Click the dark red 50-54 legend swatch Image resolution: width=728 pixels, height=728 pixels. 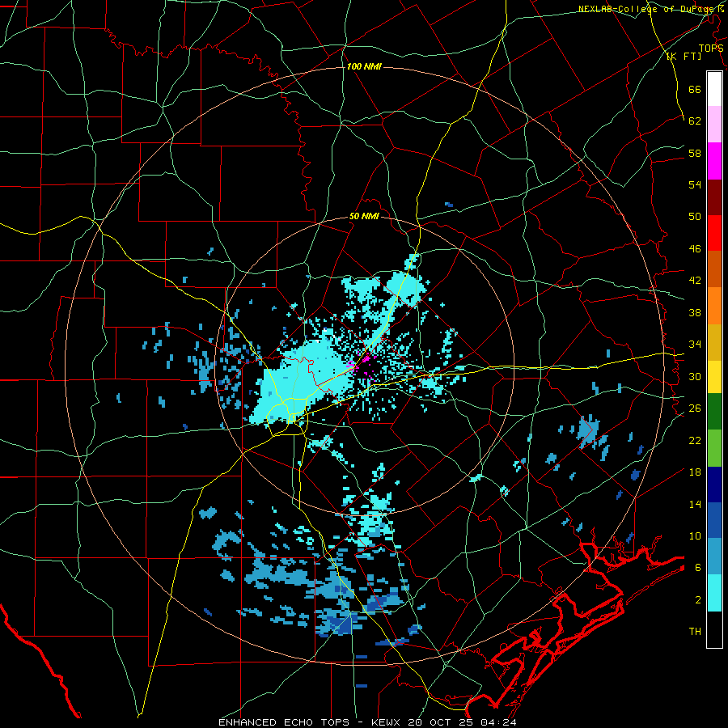click(x=714, y=197)
